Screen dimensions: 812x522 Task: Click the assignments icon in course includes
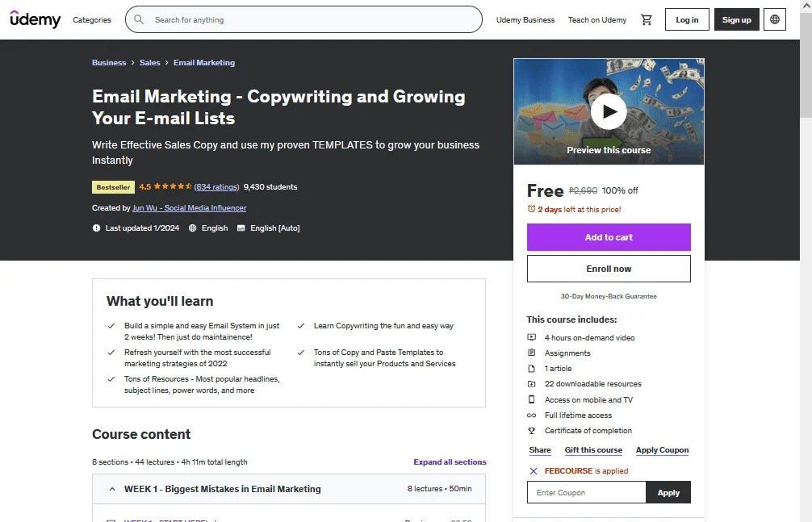pyautogui.click(x=531, y=353)
